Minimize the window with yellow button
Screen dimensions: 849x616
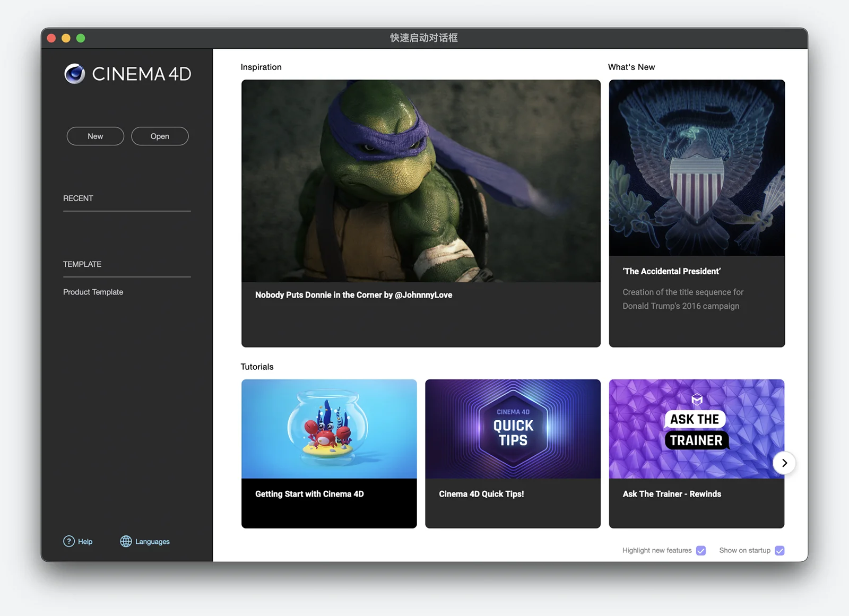66,38
